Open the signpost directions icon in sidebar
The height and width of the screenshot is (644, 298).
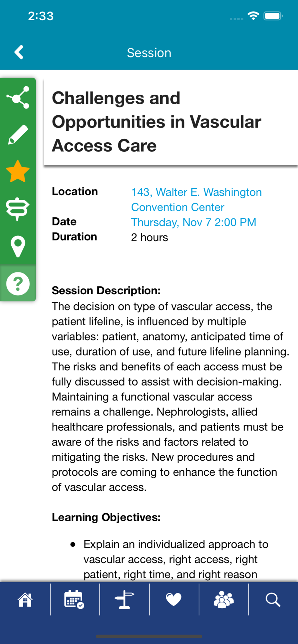(18, 209)
